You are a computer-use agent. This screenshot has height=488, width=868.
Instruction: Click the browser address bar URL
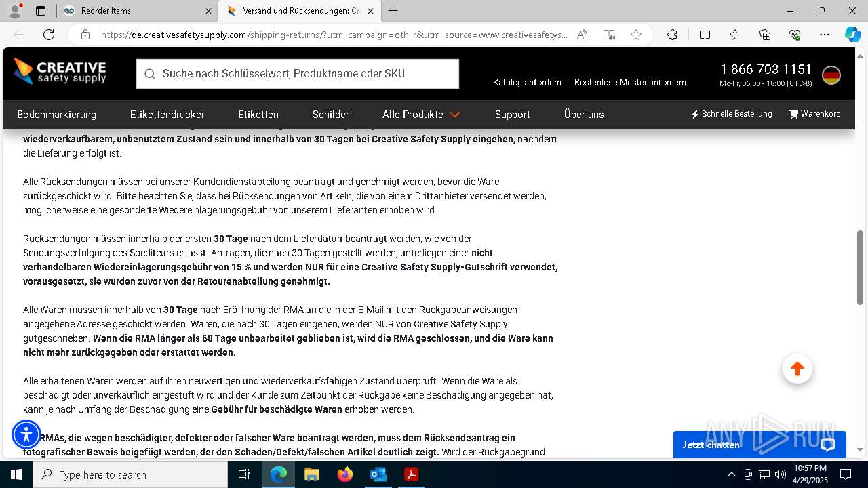point(334,35)
